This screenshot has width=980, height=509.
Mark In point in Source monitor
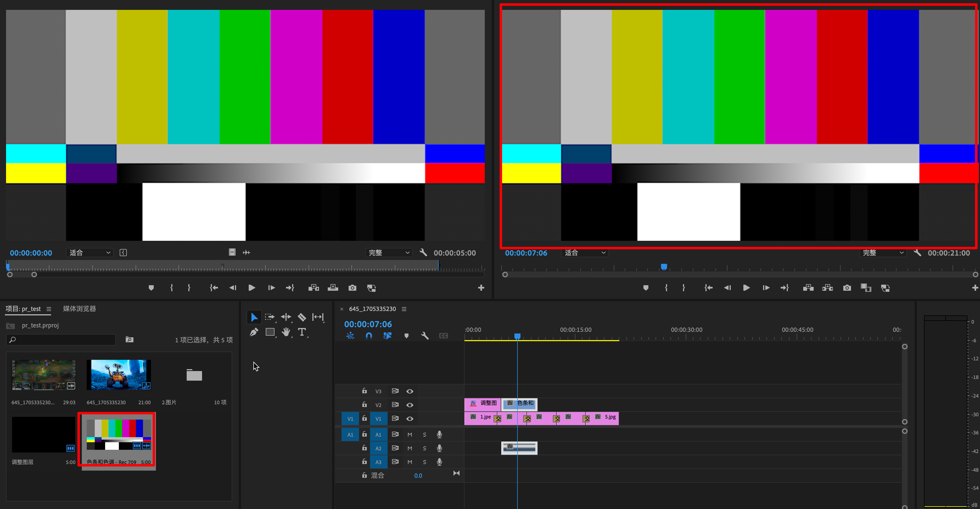[172, 288]
